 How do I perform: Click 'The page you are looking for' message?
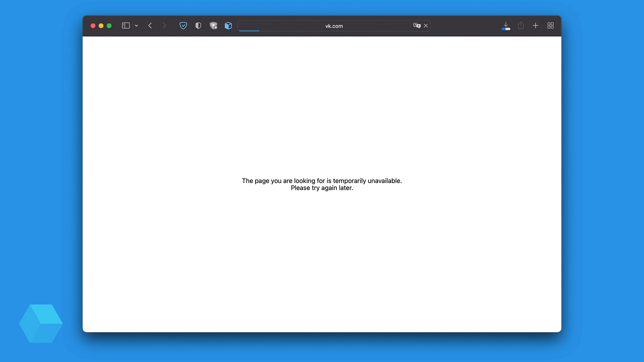(322, 181)
